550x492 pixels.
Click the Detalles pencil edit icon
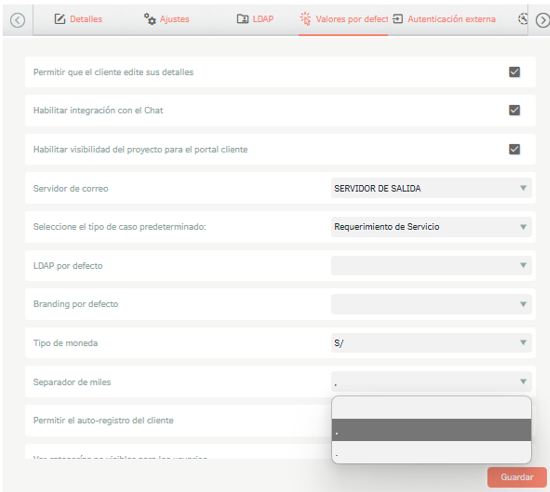(60, 19)
